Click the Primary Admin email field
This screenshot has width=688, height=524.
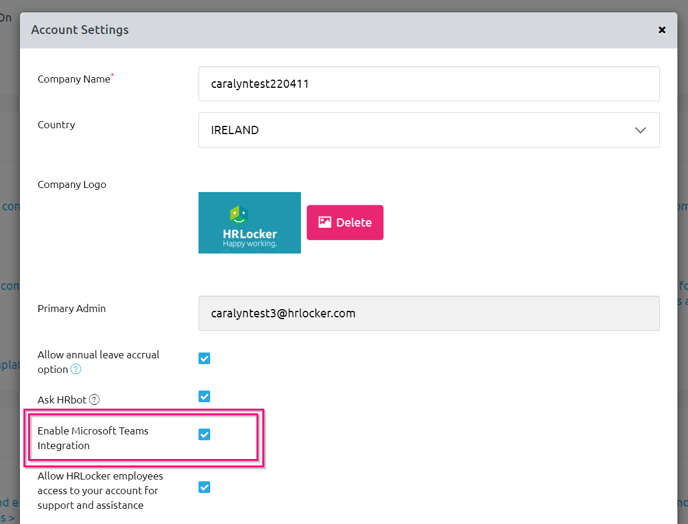tap(428, 313)
